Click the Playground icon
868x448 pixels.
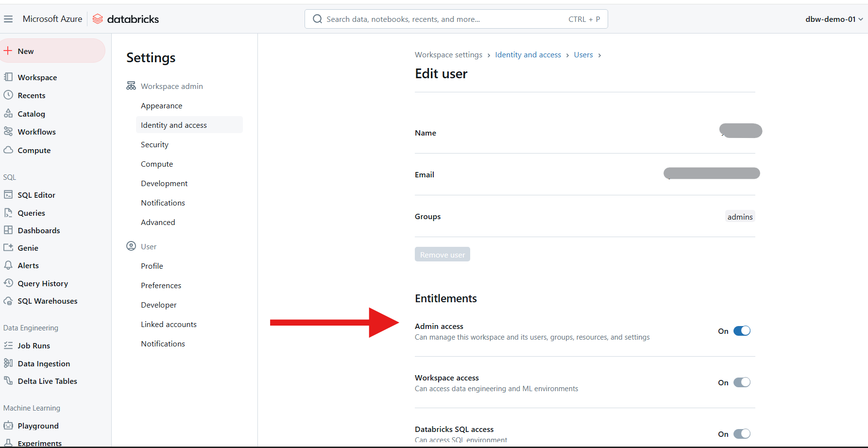click(x=8, y=425)
